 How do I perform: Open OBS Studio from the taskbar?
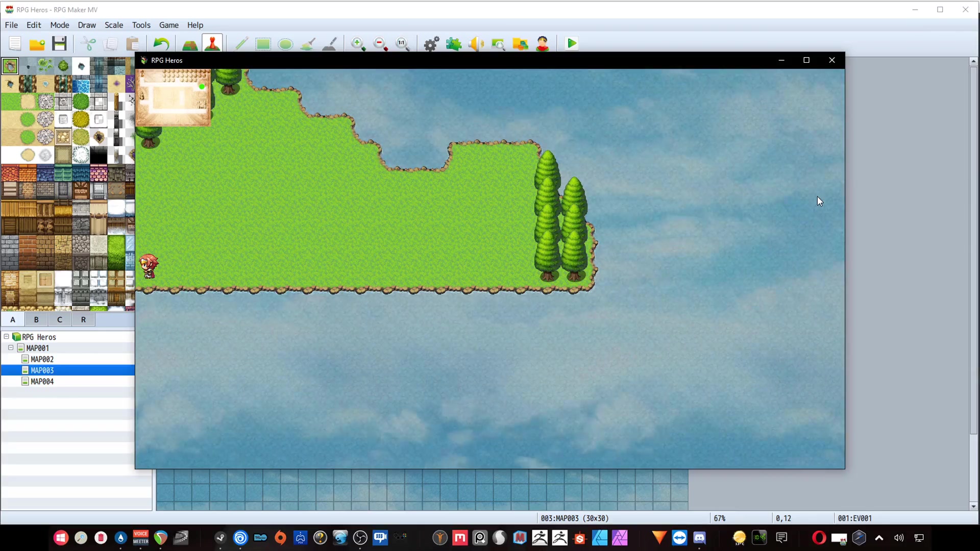pyautogui.click(x=360, y=538)
